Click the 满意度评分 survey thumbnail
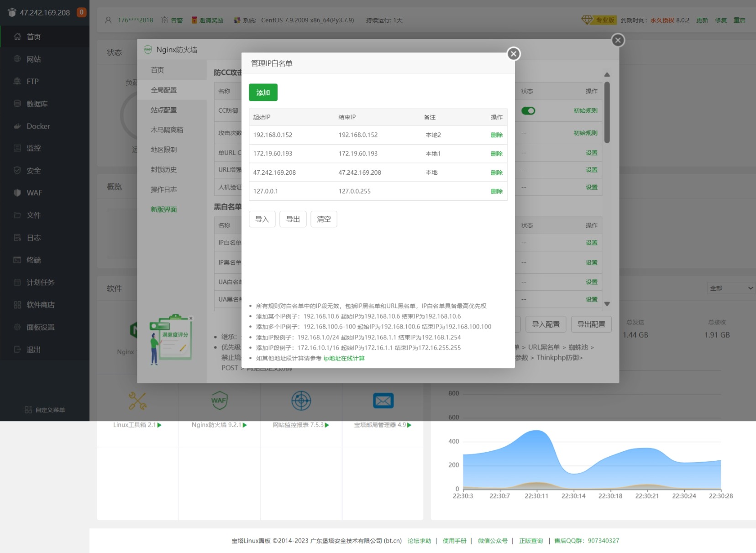Image resolution: width=756 pixels, height=553 pixels. (172, 339)
